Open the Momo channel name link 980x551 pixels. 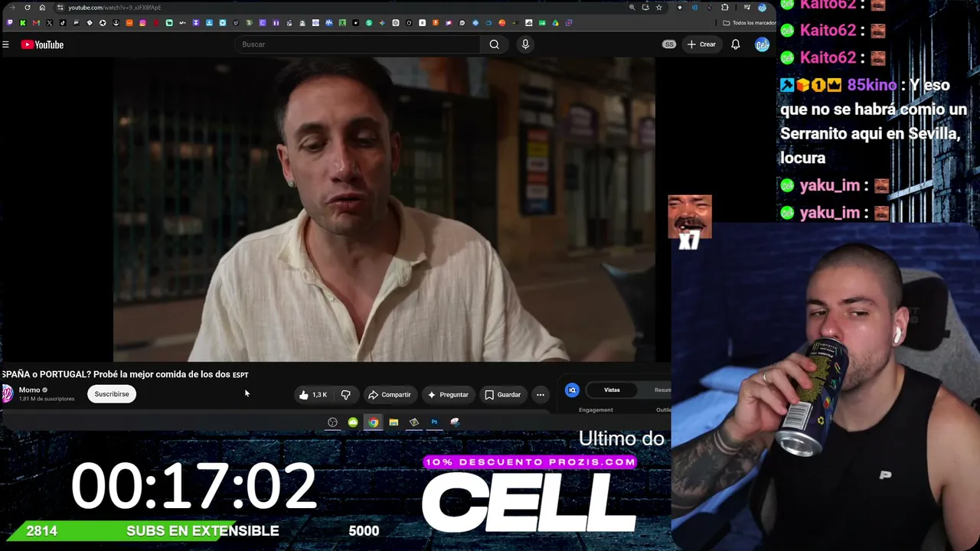click(x=29, y=390)
